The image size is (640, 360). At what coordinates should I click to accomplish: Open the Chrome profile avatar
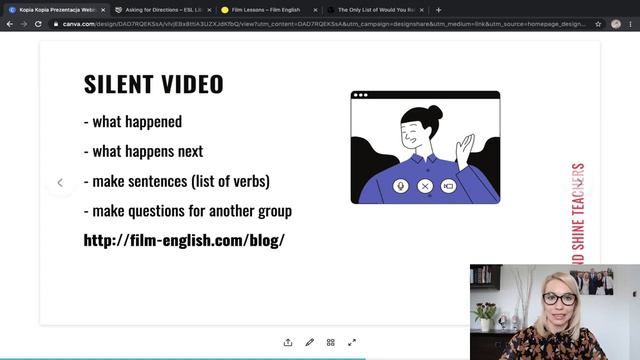point(616,24)
